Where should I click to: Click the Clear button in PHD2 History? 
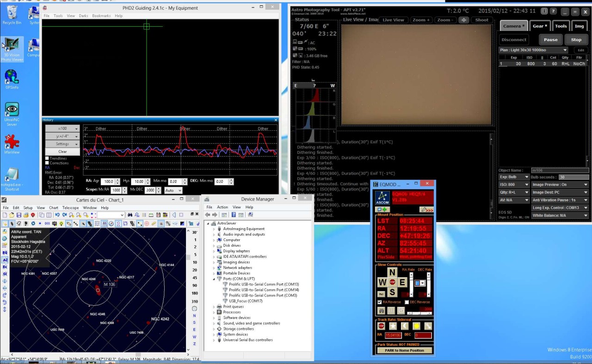click(62, 152)
